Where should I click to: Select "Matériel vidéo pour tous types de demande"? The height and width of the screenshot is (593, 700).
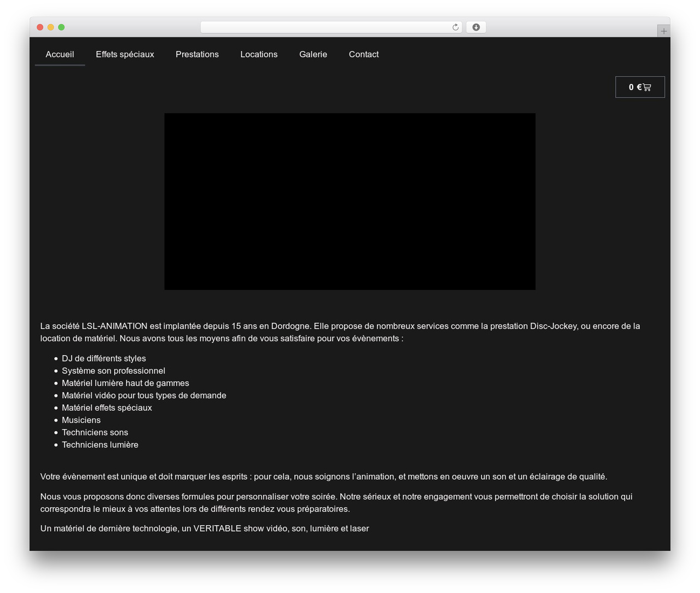pyautogui.click(x=144, y=396)
